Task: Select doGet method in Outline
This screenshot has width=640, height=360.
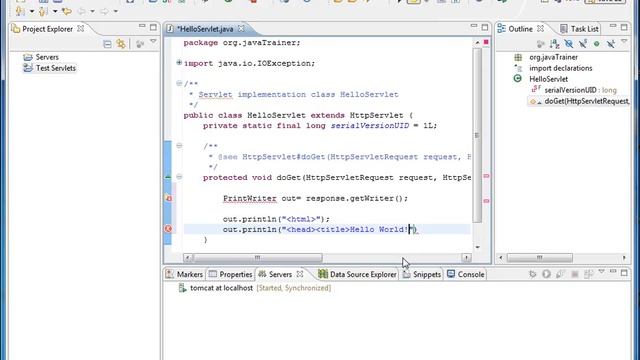Action: pyautogui.click(x=580, y=101)
